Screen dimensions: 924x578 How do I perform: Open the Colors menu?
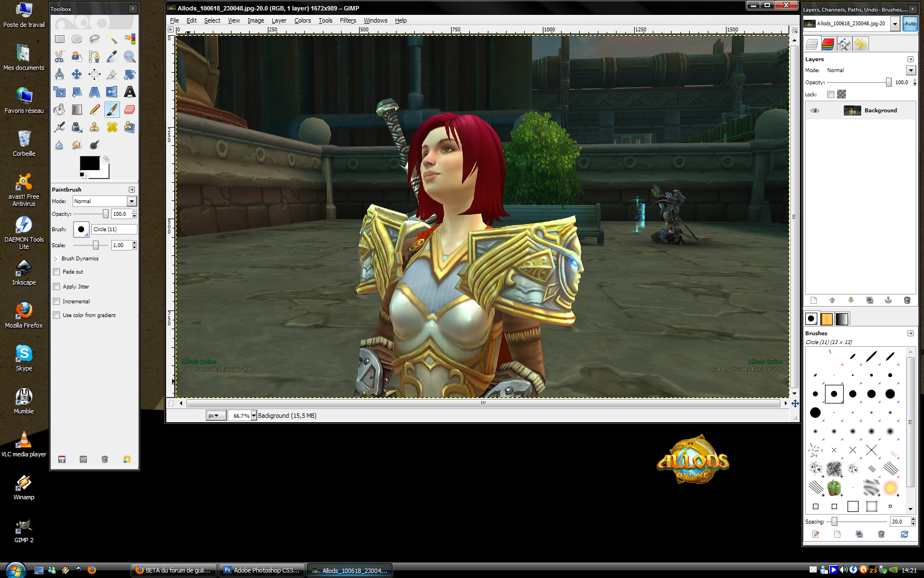302,20
